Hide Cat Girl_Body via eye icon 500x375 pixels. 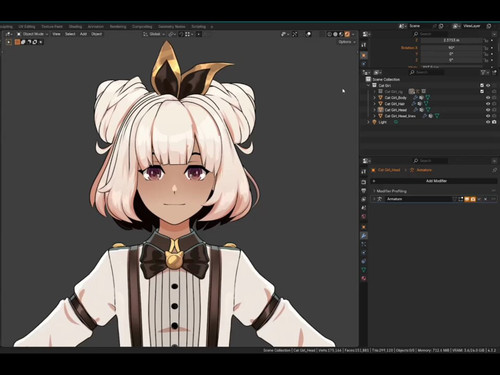click(x=488, y=98)
